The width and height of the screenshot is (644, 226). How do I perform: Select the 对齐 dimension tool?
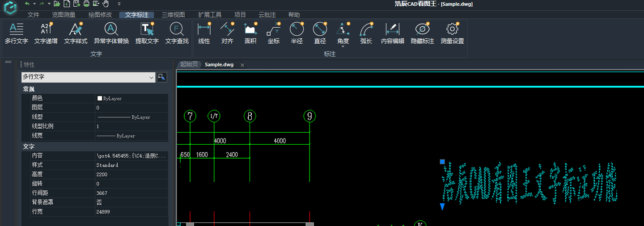(x=227, y=33)
